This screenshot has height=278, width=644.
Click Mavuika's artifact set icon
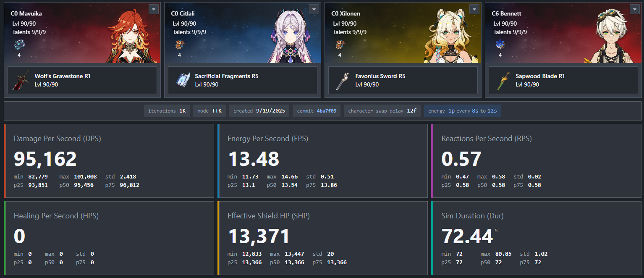[19, 45]
